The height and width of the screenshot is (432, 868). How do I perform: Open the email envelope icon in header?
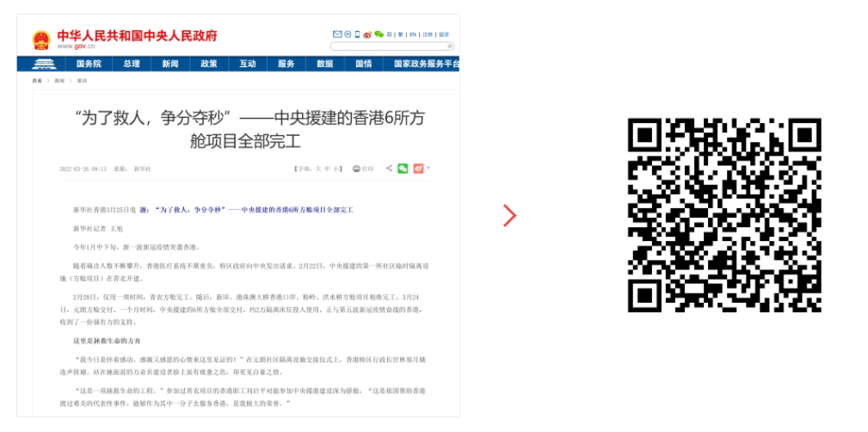click(x=338, y=34)
